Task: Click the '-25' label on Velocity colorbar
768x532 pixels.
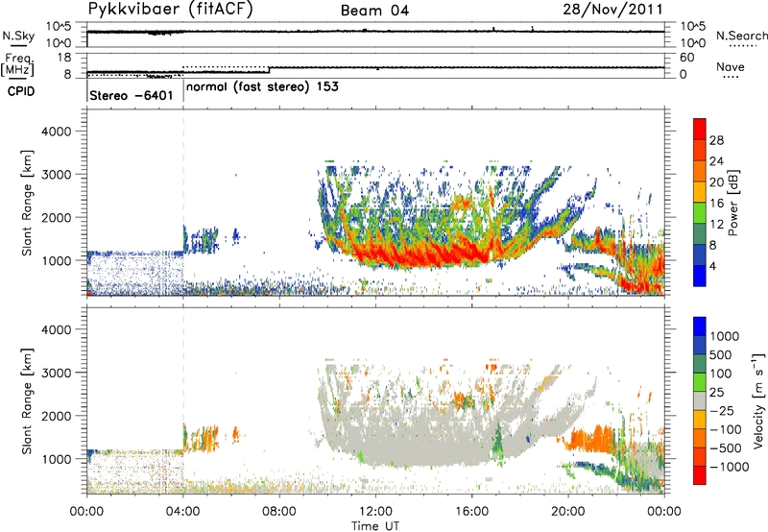Action: tap(720, 410)
